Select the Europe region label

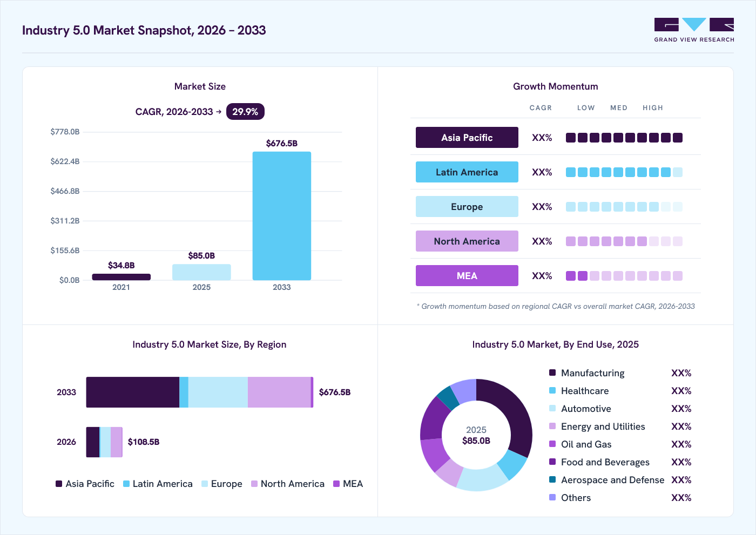tap(467, 207)
